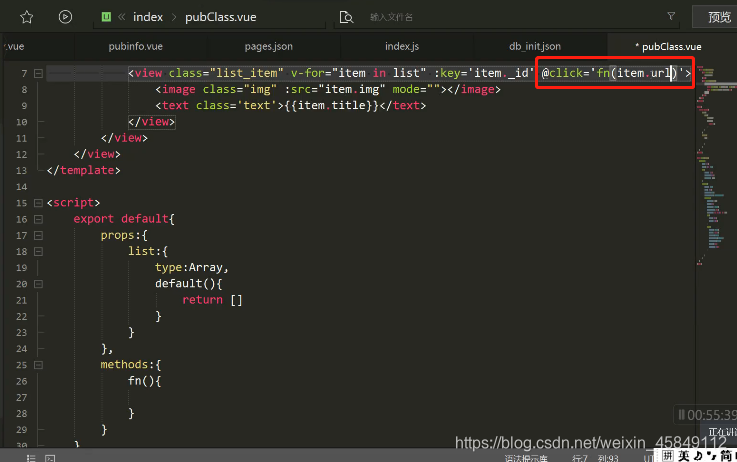737x462 pixels.
Task: Click the closing </template> tag on line 13
Action: pyautogui.click(x=84, y=170)
